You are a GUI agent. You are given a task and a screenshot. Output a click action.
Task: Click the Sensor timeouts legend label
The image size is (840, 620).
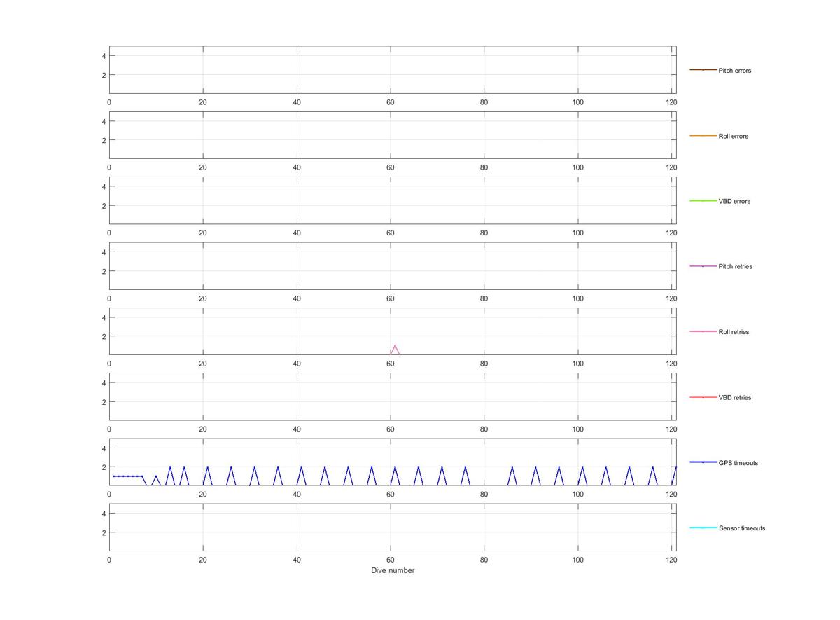point(742,528)
